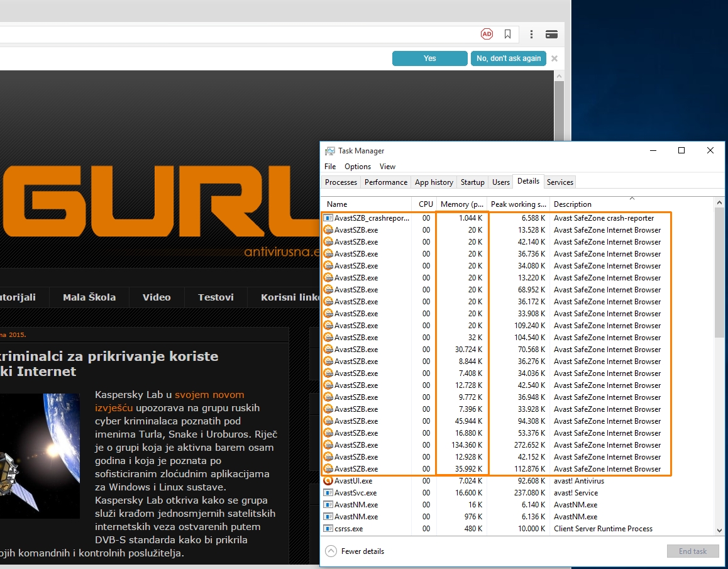The image size is (728, 569).
Task: Open the "svojem novom" article link
Action: click(x=209, y=395)
